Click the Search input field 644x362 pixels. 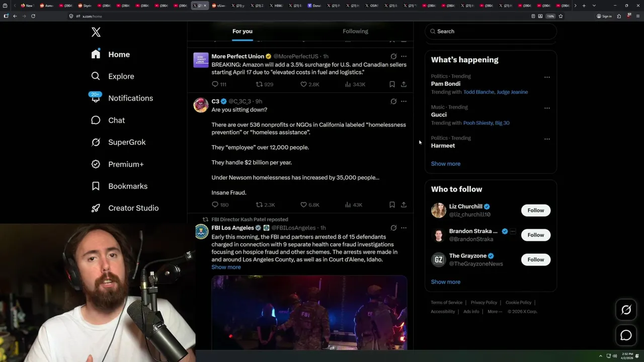point(491,31)
